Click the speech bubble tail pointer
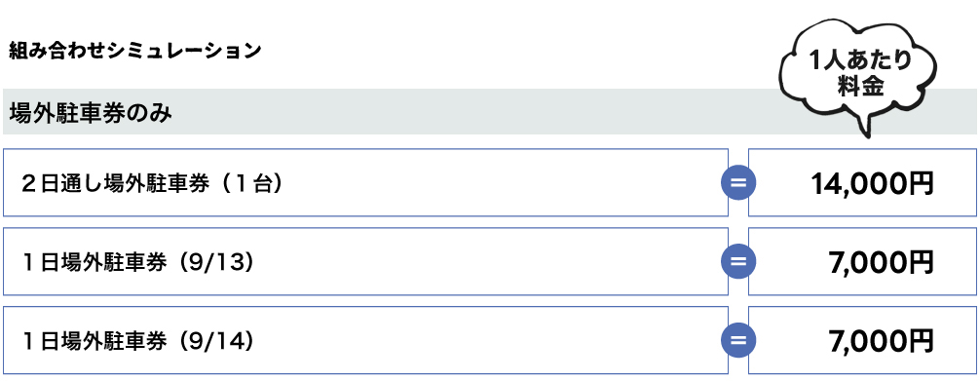Image resolution: width=980 pixels, height=381 pixels. pos(866,127)
